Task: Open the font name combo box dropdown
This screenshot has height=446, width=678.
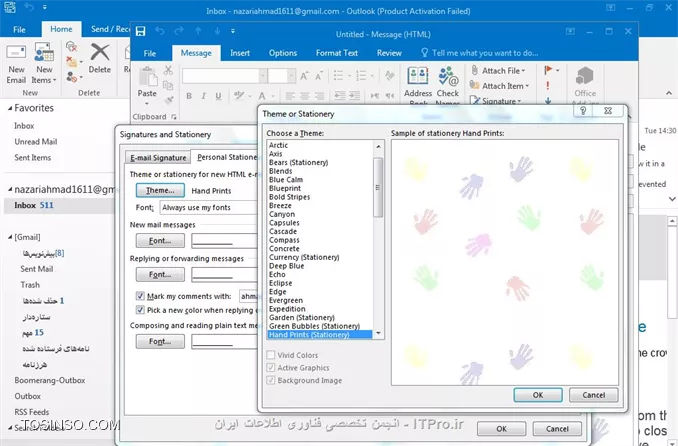Action: coord(262,76)
